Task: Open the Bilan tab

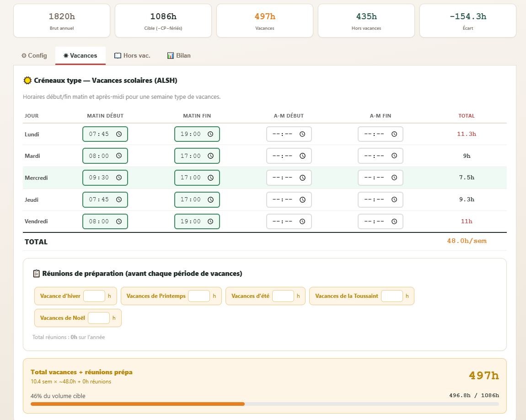Action: point(179,56)
